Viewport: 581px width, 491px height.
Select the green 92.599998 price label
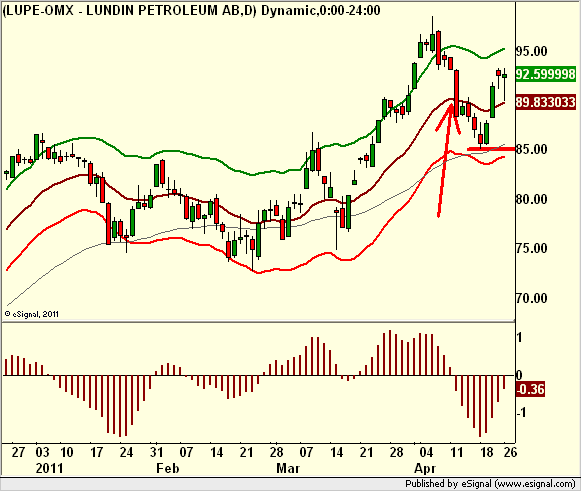pos(545,74)
